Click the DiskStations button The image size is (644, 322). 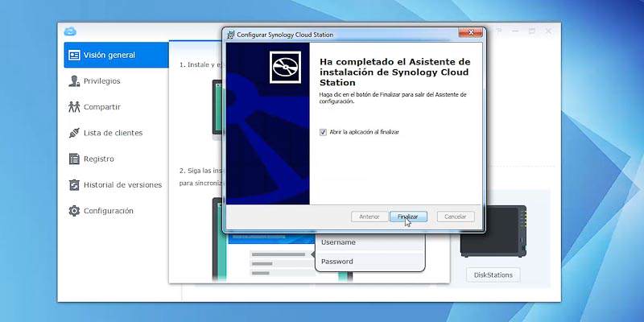(x=493, y=275)
